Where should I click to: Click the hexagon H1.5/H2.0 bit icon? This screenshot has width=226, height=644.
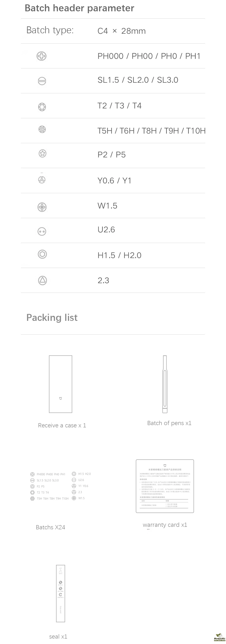click(x=42, y=254)
